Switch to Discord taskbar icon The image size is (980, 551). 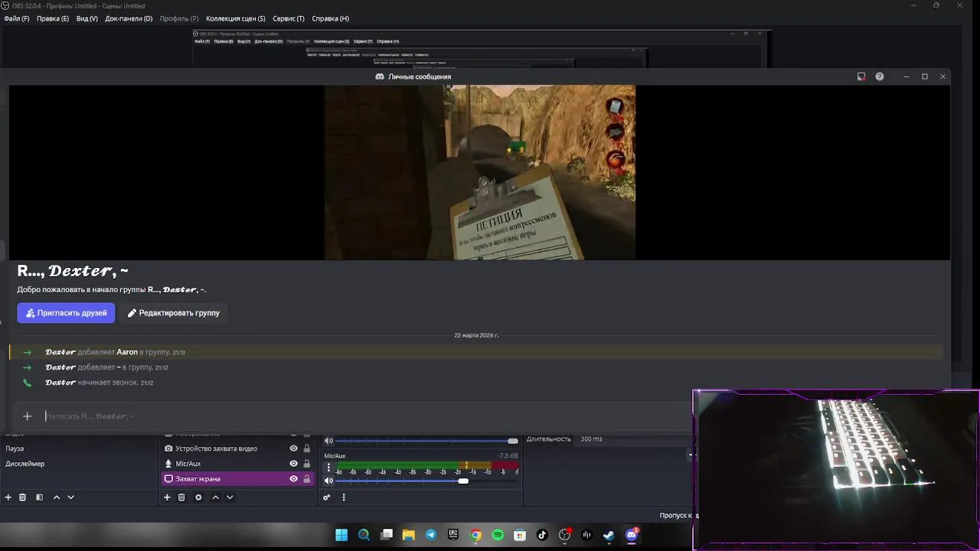pos(632,536)
